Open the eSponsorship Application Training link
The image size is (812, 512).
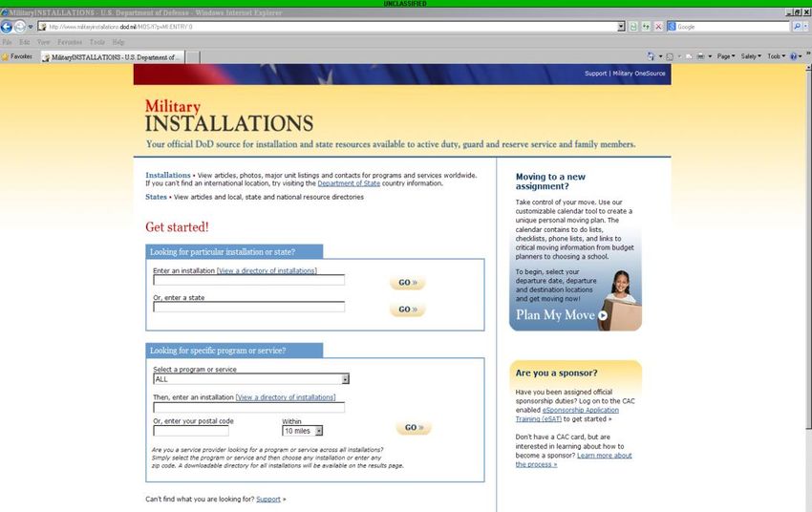tap(567, 415)
